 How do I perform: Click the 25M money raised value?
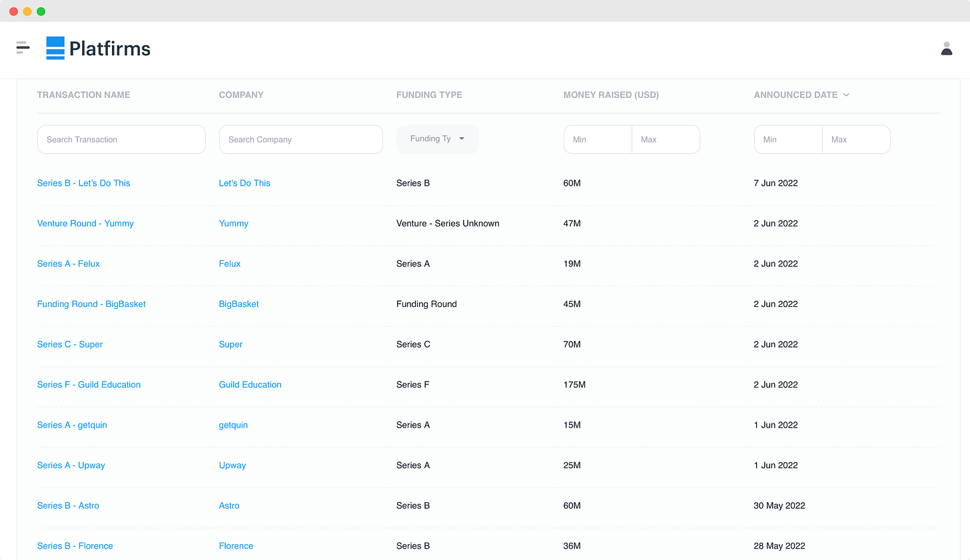tap(572, 465)
